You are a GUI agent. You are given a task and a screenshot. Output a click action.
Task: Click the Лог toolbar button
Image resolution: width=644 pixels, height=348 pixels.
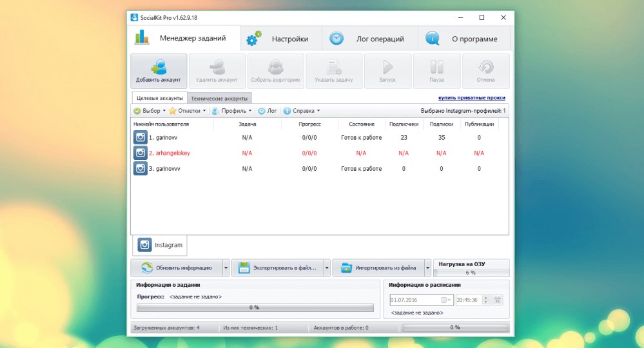pos(268,111)
